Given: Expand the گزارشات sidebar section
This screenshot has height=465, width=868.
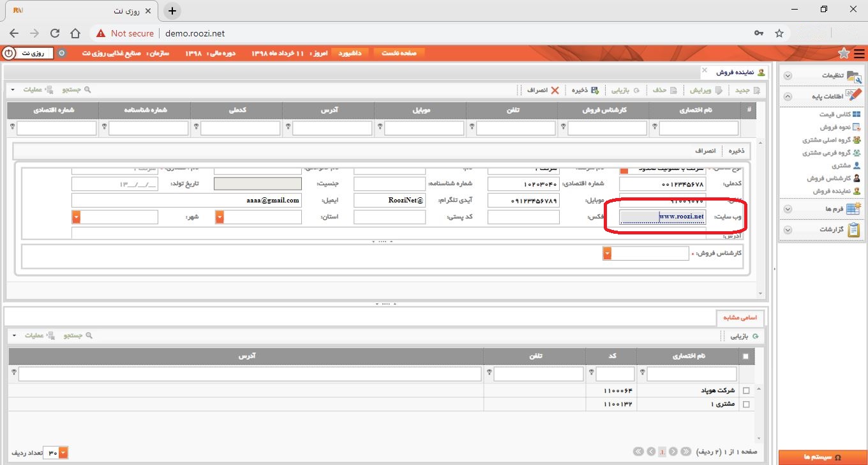Looking at the screenshot, I should (x=788, y=230).
